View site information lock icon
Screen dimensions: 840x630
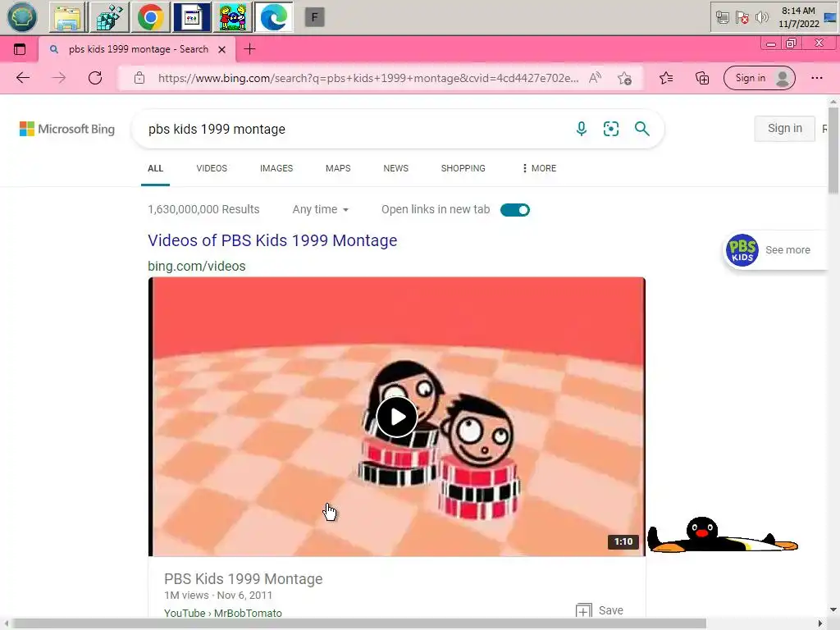pyautogui.click(x=139, y=78)
